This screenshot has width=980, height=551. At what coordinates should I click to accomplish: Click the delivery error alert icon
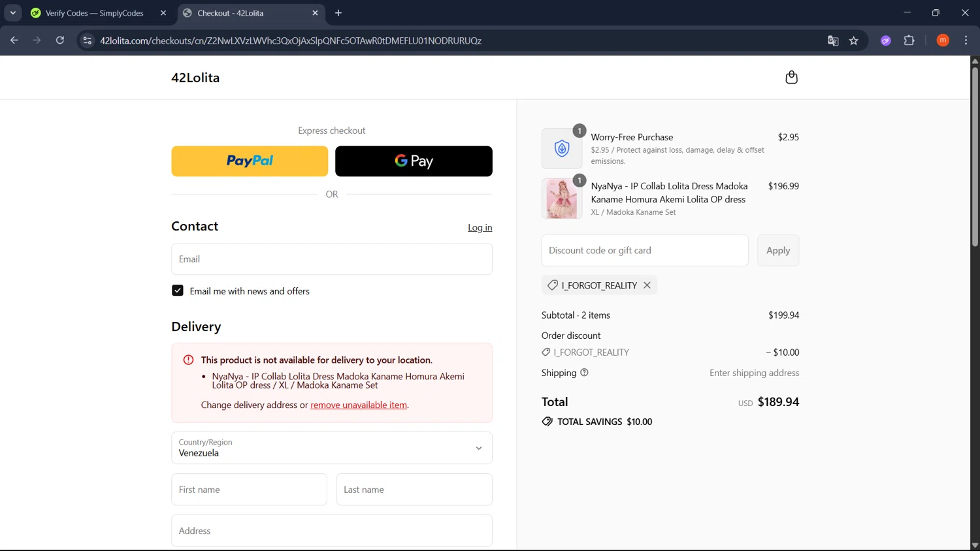pos(188,360)
